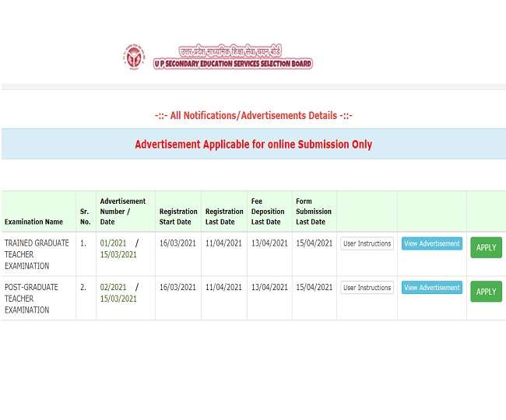Click the U P Secondary Education Board banner

pos(233,57)
